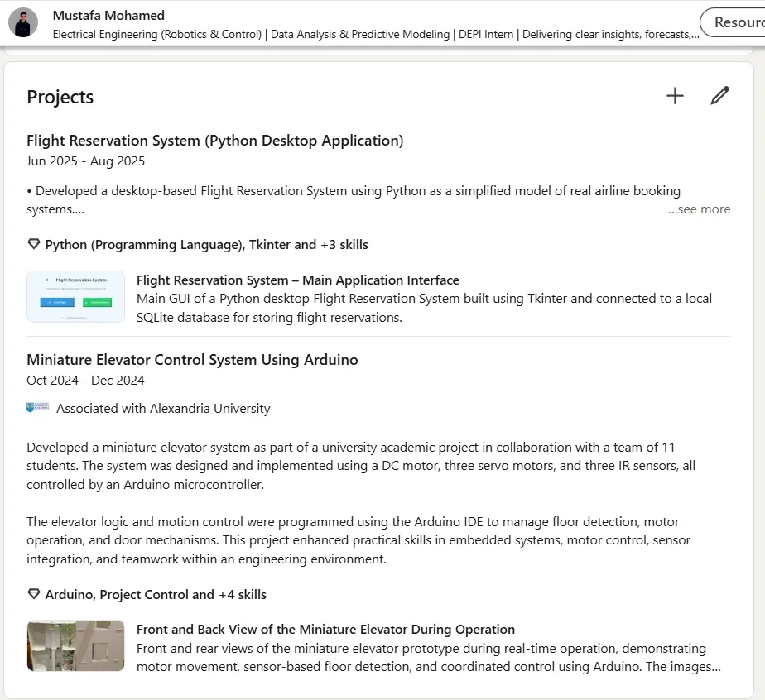Click the skills diamond icon beside Arduino
Image resolution: width=765 pixels, height=700 pixels.
pyautogui.click(x=33, y=594)
